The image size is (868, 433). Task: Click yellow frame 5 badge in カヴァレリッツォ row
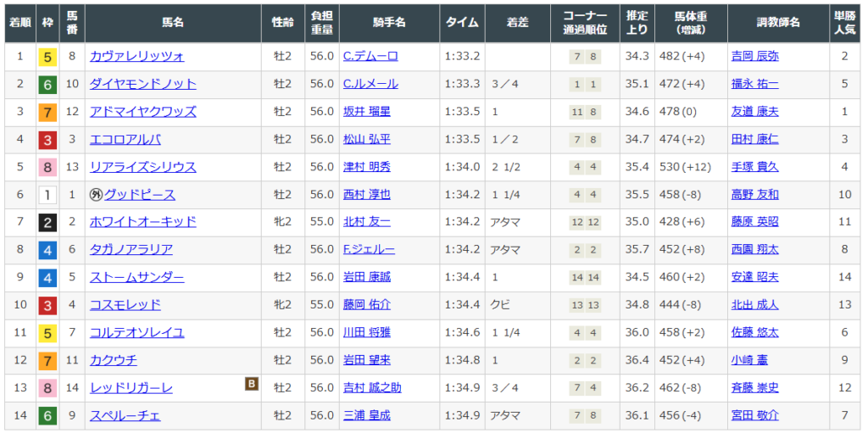(47, 57)
